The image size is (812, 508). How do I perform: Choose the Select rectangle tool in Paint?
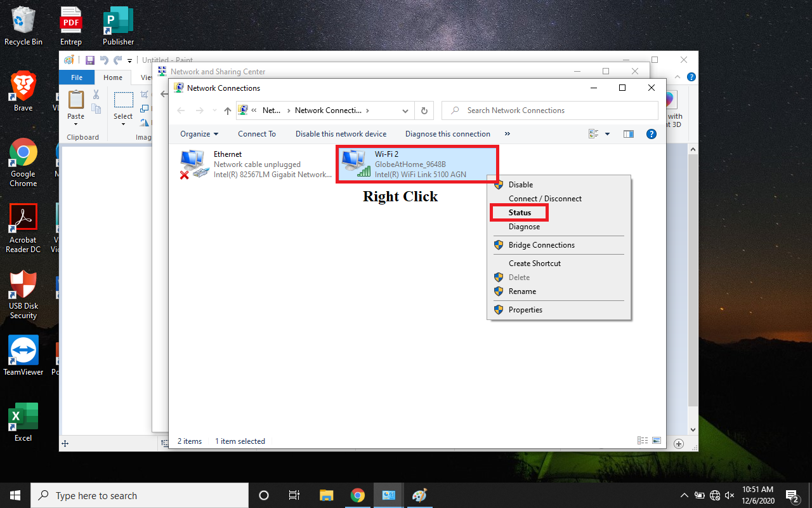coord(123,100)
